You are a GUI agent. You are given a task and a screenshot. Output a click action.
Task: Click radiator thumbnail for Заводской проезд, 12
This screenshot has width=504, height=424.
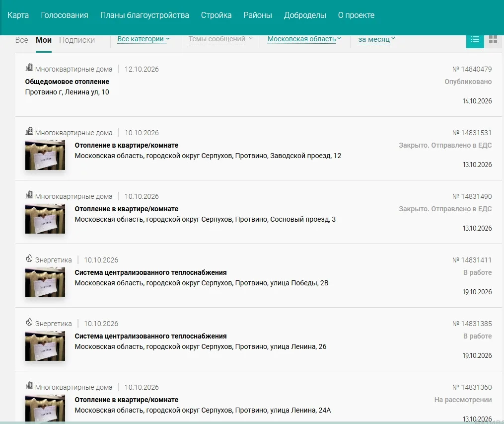(x=45, y=155)
